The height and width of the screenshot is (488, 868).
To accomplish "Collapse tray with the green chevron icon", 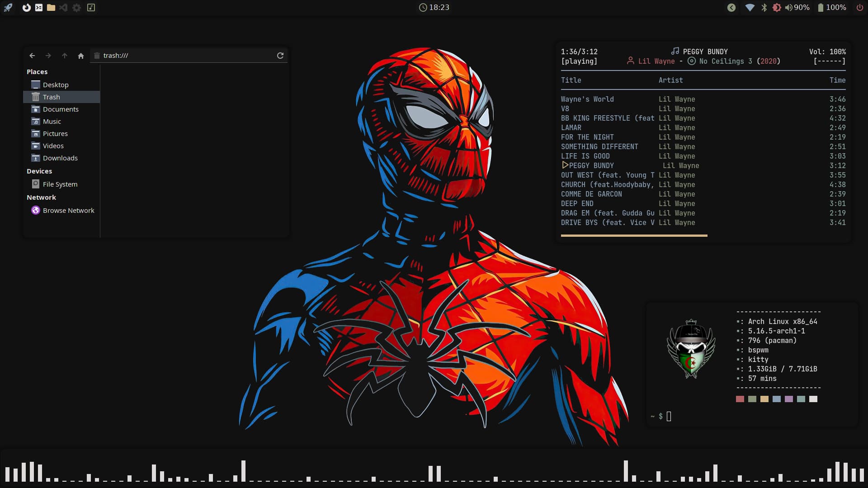I will (731, 8).
